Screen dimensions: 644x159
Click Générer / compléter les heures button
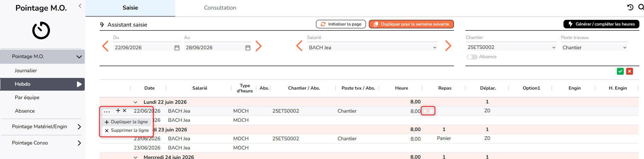pyautogui.click(x=601, y=24)
